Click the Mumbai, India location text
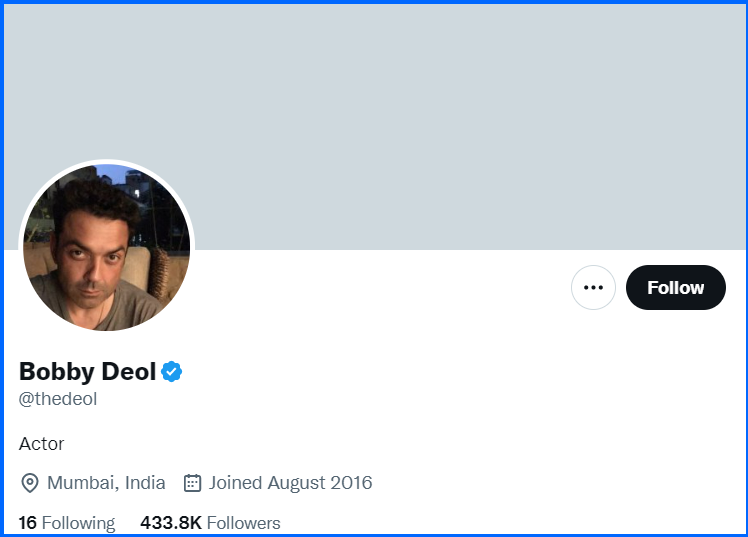The height and width of the screenshot is (537, 748). (x=106, y=483)
